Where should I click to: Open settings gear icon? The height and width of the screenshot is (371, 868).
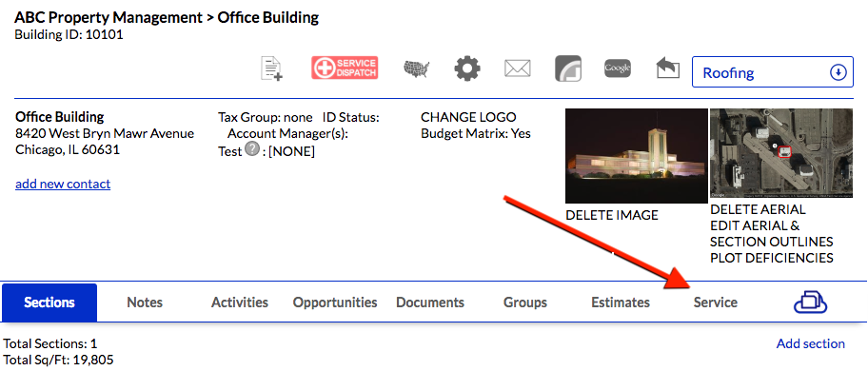coord(467,68)
